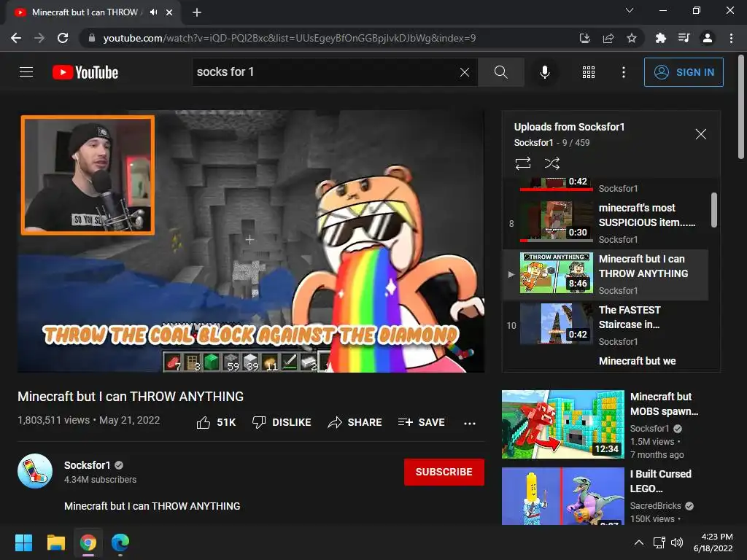Go back in browser history
747x560 pixels.
16,38
